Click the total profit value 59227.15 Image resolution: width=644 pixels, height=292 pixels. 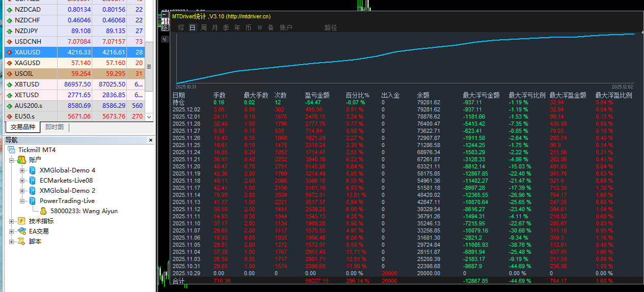pyautogui.click(x=316, y=281)
